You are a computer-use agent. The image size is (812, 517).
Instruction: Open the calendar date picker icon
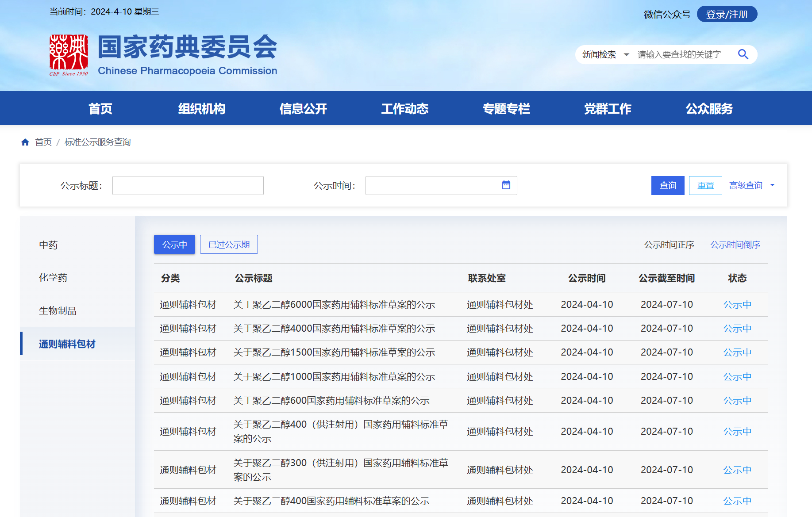[506, 185]
